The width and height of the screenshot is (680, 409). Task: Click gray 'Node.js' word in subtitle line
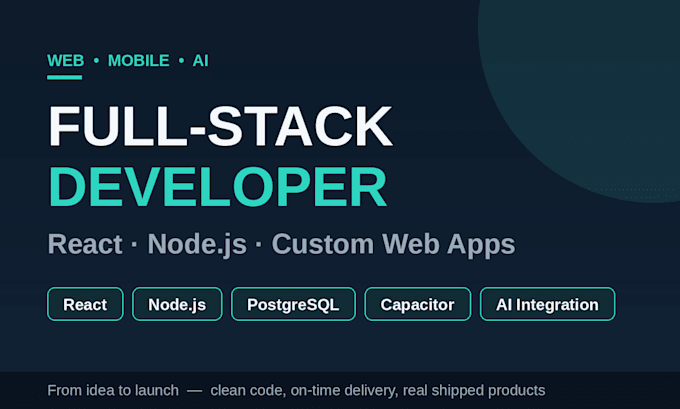pyautogui.click(x=197, y=244)
